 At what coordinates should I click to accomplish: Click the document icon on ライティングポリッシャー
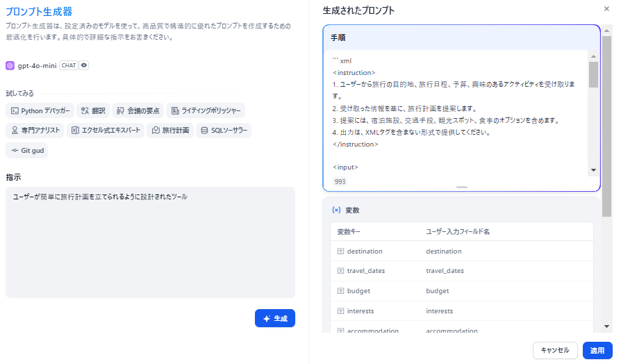pyautogui.click(x=174, y=111)
